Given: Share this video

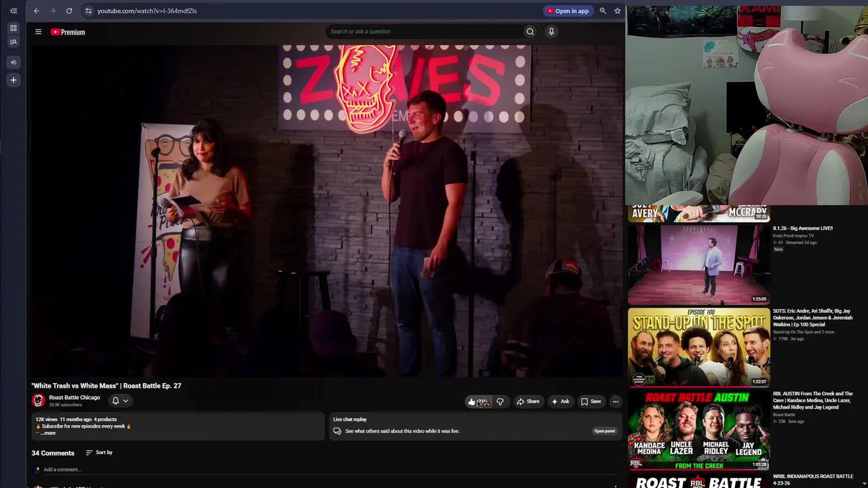Looking at the screenshot, I should click(x=528, y=401).
